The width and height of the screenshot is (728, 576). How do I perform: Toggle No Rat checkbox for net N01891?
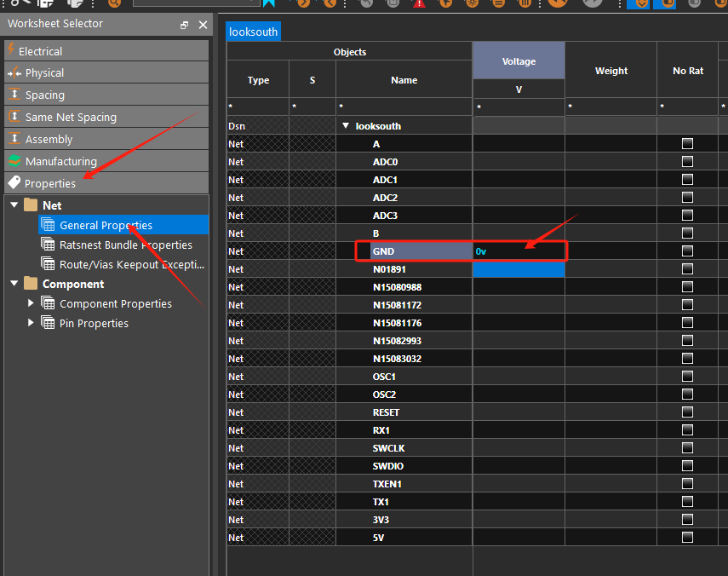point(687,269)
